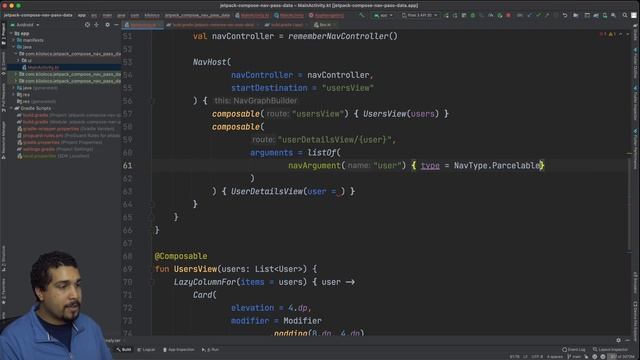Open Search Everywhere magnifier icon
This screenshot has width=640, height=360.
[x=625, y=16]
